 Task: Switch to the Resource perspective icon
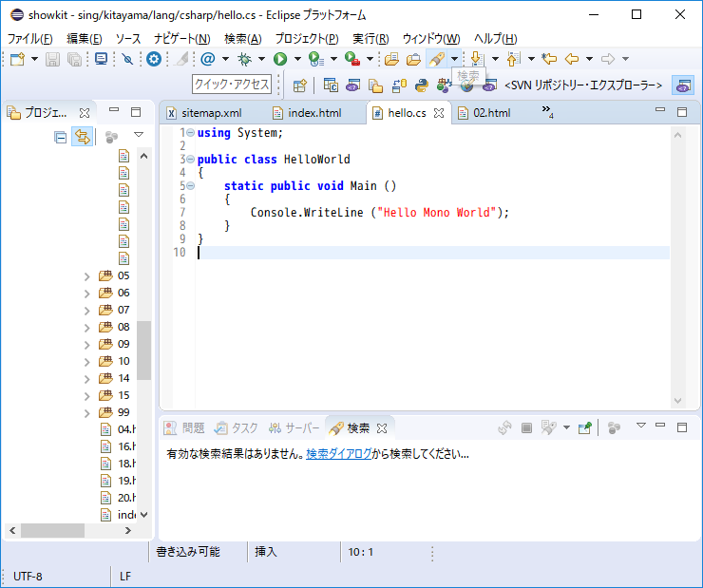click(375, 85)
